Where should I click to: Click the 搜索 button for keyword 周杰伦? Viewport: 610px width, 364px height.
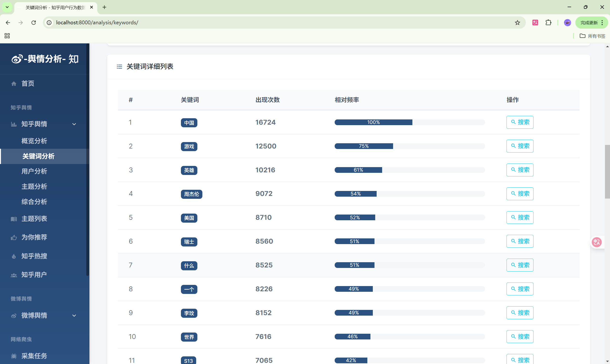[520, 194]
